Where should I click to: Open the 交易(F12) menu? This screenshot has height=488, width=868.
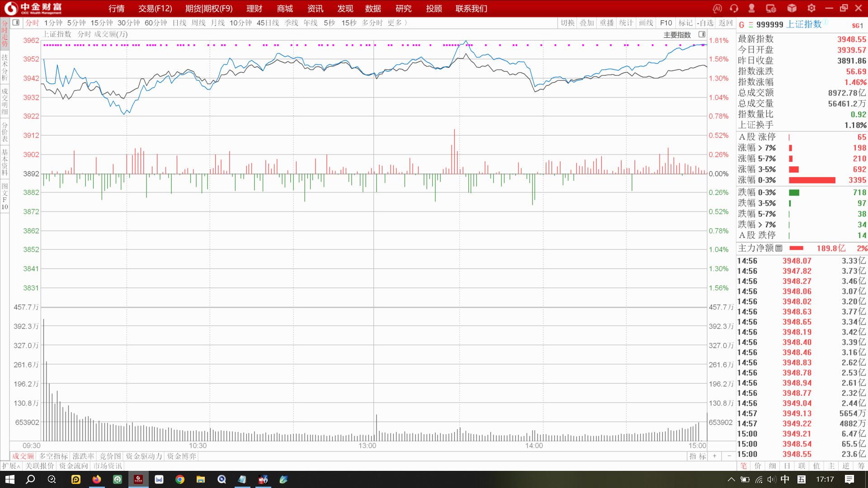coord(155,9)
